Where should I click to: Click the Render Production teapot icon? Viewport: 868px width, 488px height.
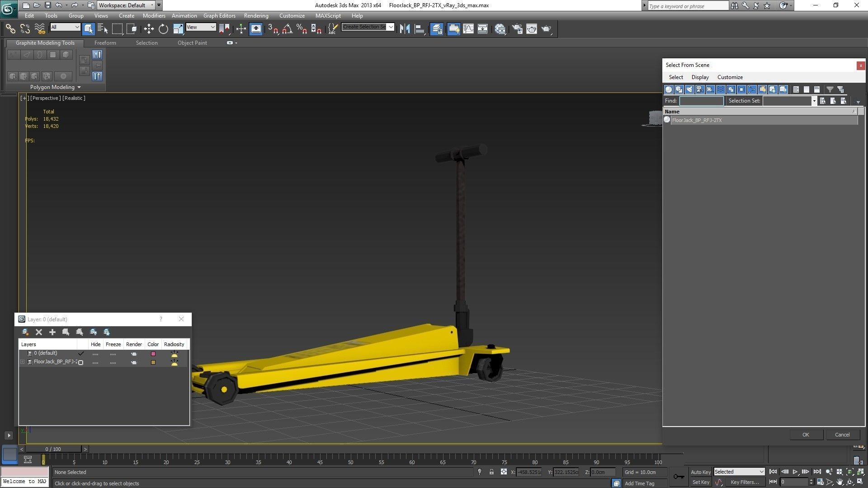pos(547,29)
